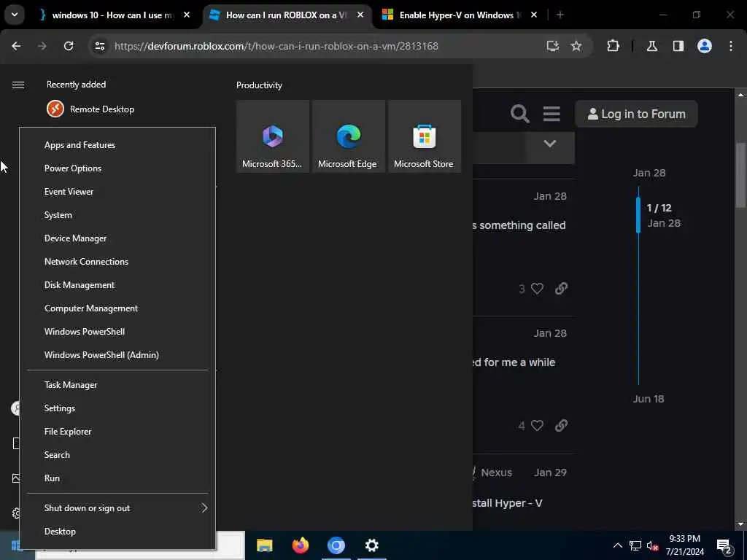Open Chrome Labs flask icon
The image size is (747, 560).
point(652,46)
